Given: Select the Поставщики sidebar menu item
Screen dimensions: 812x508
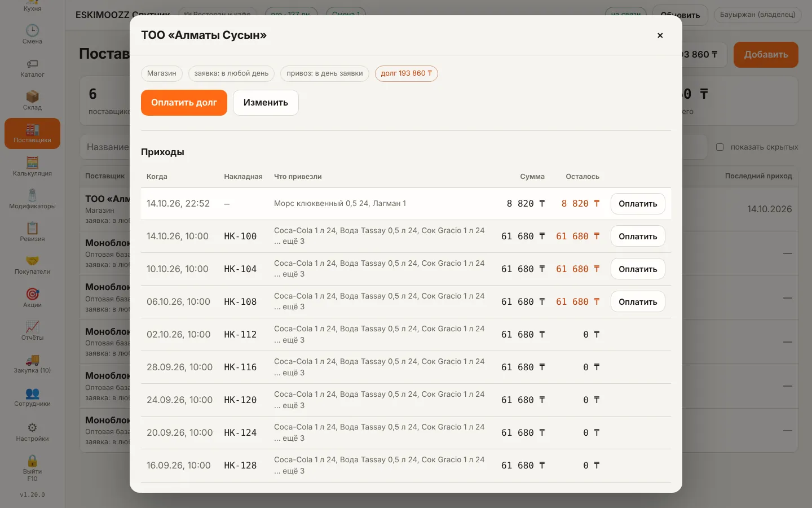Looking at the screenshot, I should click(32, 133).
